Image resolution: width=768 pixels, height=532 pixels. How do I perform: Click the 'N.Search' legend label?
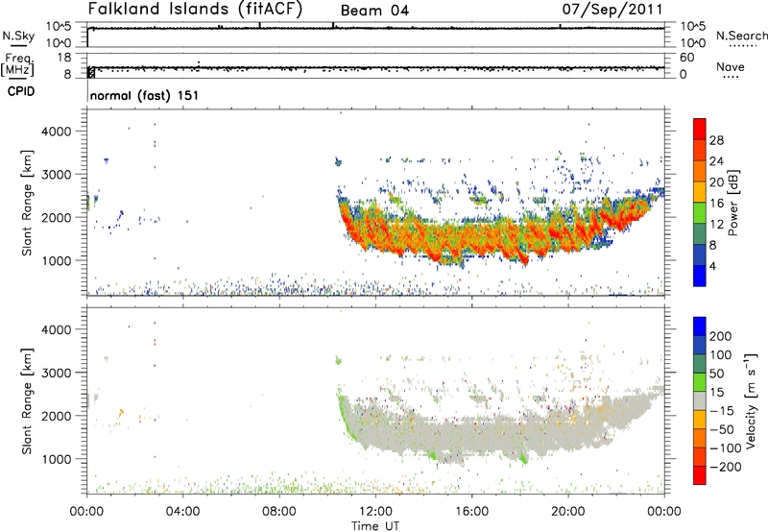[x=741, y=36]
